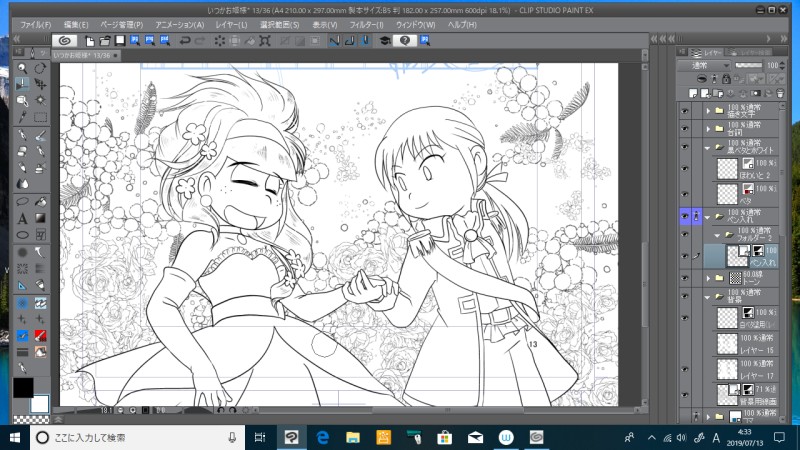Hide the 台詞 folder layer

click(x=685, y=129)
